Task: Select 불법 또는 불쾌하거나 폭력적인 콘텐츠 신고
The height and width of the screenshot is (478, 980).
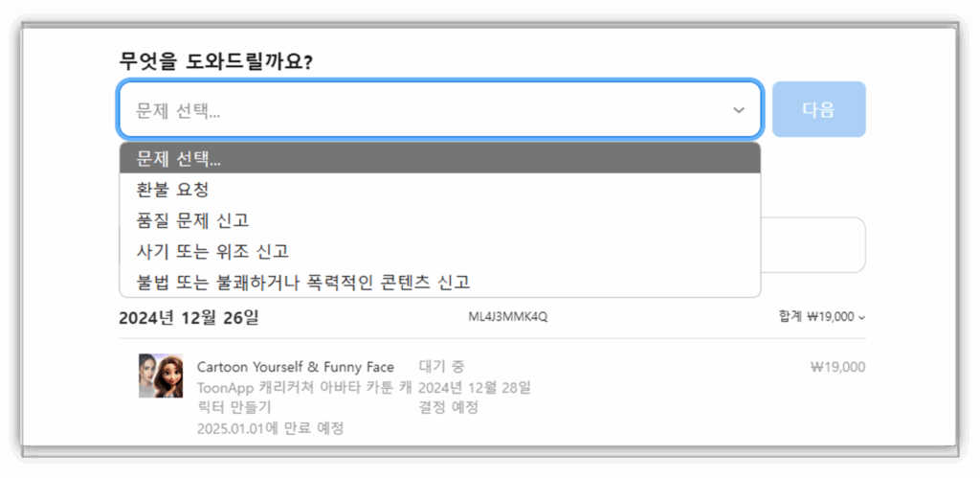Action: tap(439, 283)
